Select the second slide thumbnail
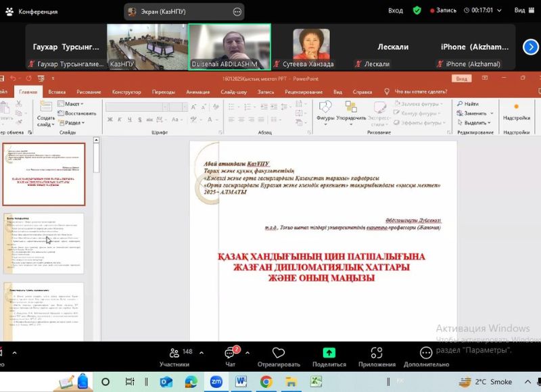Image resolution: width=541 pixels, height=392 pixels. tap(44, 243)
